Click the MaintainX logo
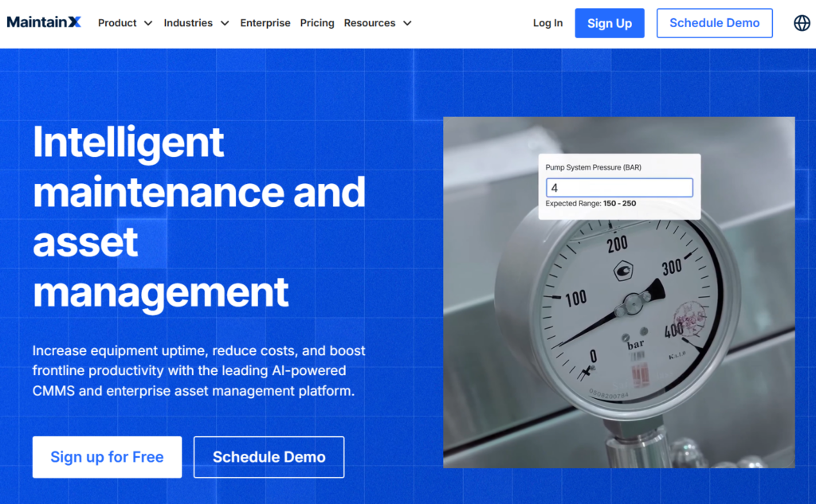 coord(44,22)
